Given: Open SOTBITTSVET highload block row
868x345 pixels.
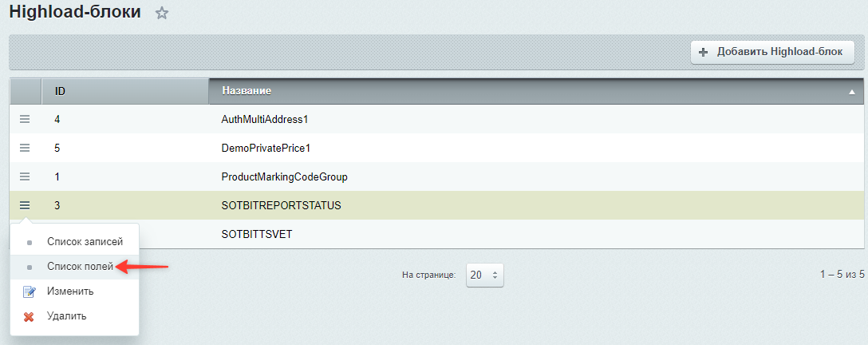Looking at the screenshot, I should click(x=256, y=234).
